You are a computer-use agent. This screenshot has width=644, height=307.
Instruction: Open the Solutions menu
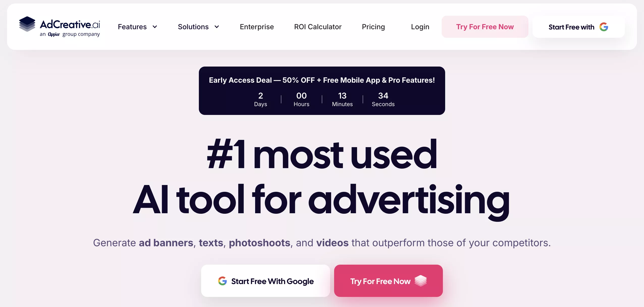tap(199, 27)
